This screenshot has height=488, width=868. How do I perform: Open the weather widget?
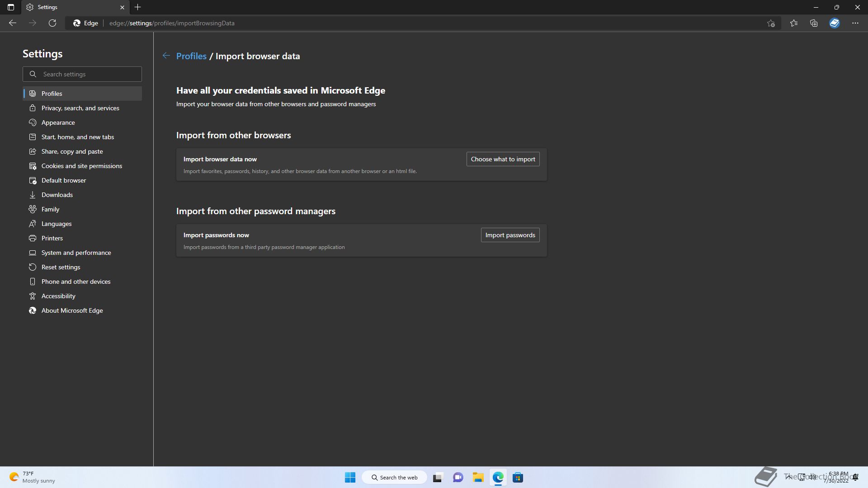[x=33, y=477]
